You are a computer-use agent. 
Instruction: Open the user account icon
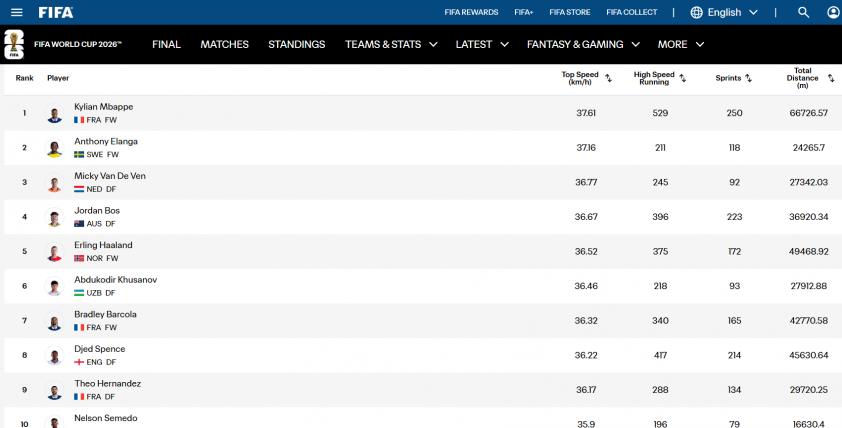(x=833, y=12)
